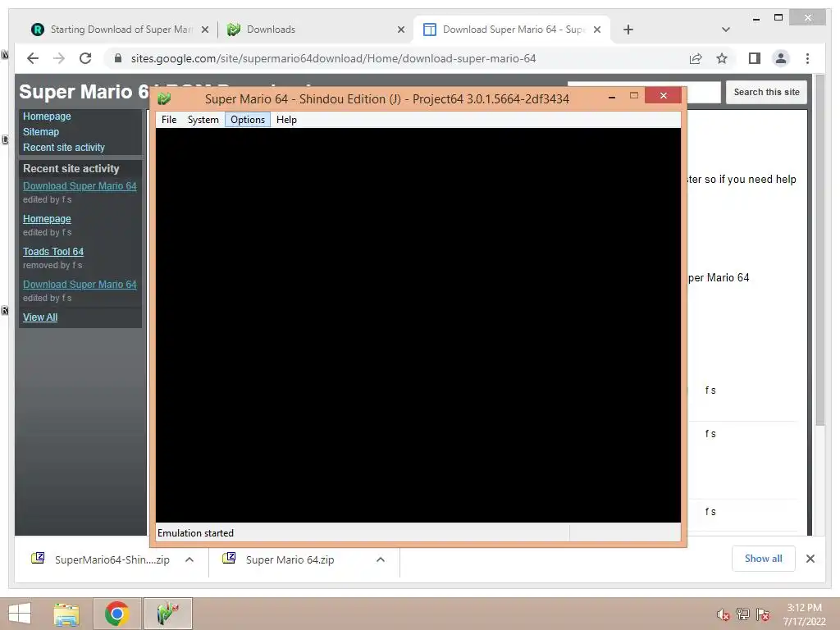840x630 pixels.
Task: Click the lock icon in the address bar
Action: pyautogui.click(x=118, y=58)
